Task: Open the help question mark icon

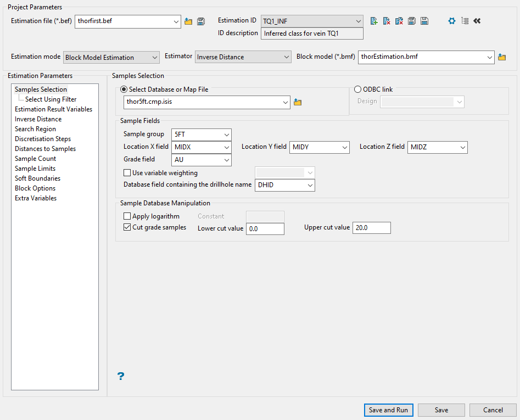Action: click(x=121, y=376)
